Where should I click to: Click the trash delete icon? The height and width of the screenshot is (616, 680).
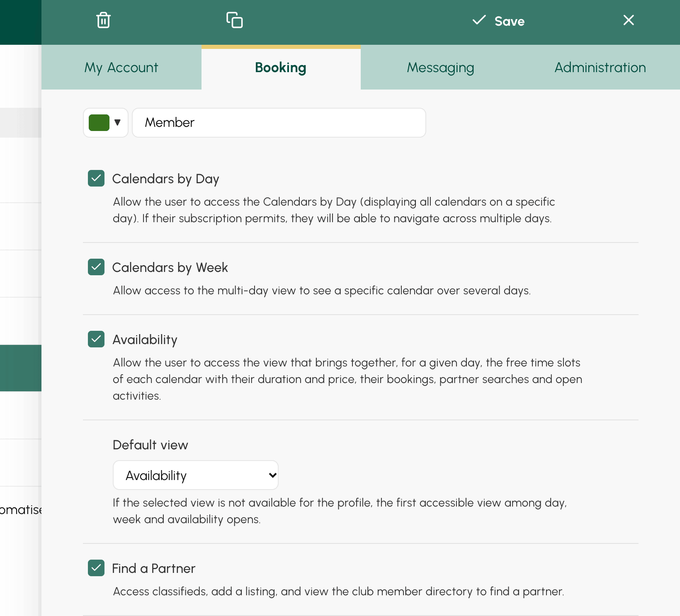tap(103, 20)
